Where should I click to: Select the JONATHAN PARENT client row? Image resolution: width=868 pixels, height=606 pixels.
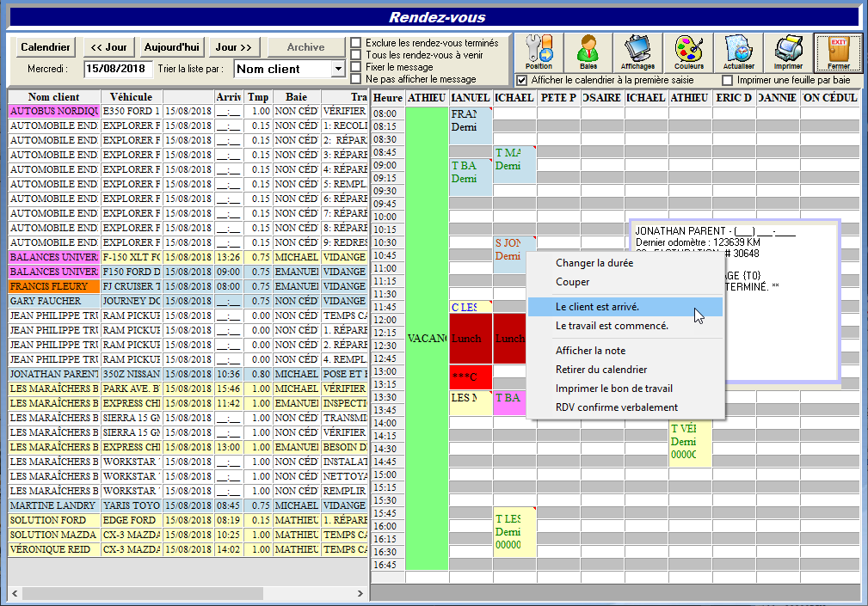188,374
